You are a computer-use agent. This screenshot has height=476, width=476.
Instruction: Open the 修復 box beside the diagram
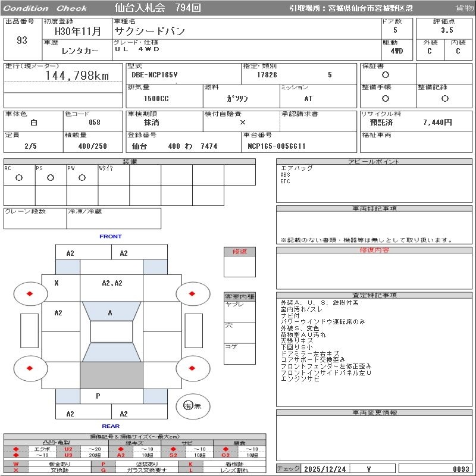coord(240,252)
